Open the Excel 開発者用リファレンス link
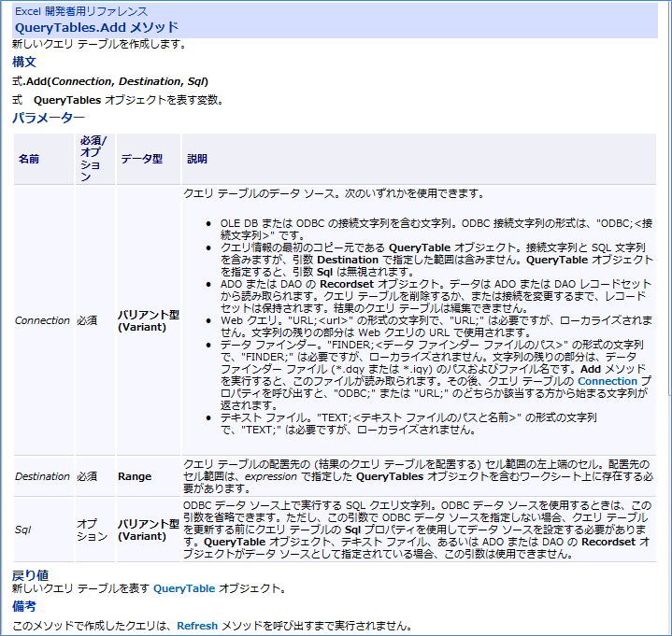Screen dimensions: 672x636 [x=80, y=11]
